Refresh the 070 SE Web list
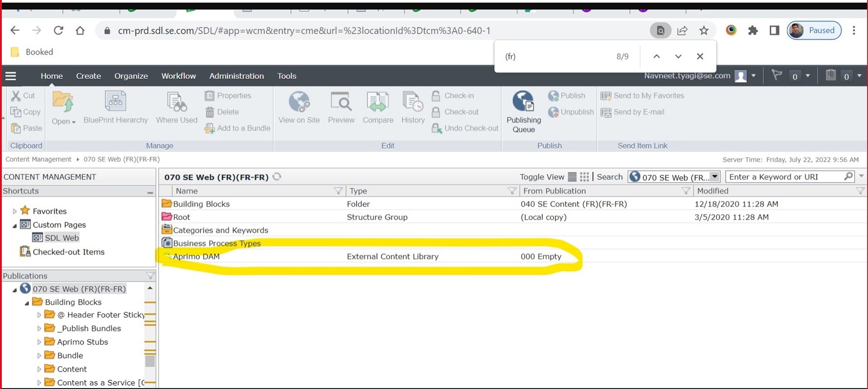868x389 pixels. (x=277, y=177)
